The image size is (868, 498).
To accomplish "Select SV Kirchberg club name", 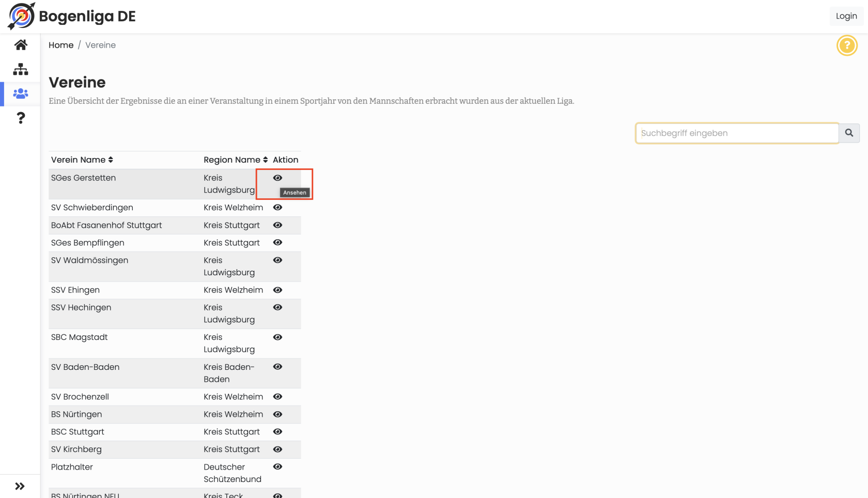I will [x=76, y=449].
